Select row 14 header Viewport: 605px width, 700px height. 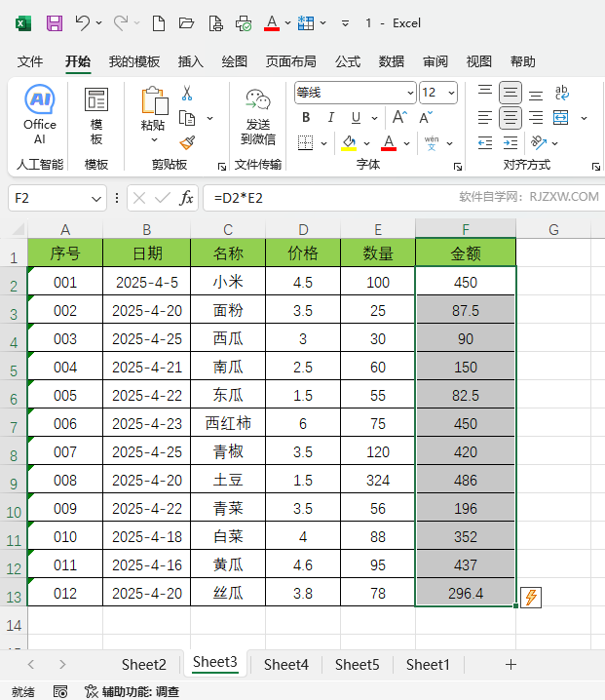coord(14,626)
